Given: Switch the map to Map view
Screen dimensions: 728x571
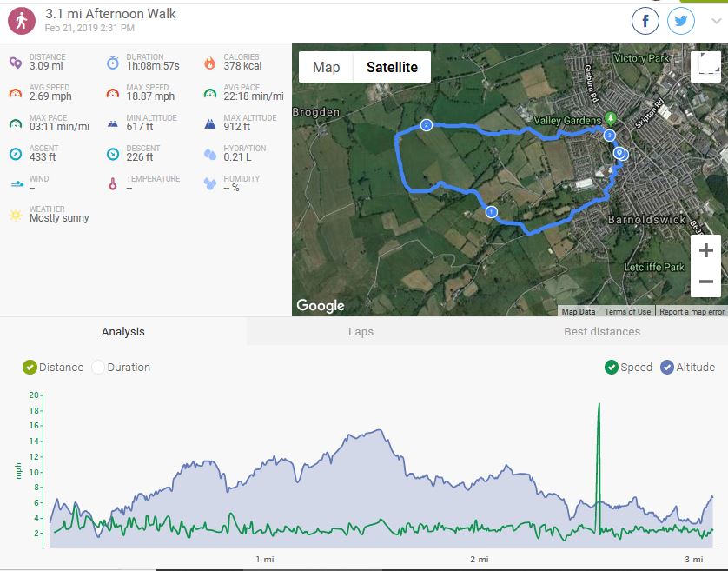Looking at the screenshot, I should (x=326, y=68).
